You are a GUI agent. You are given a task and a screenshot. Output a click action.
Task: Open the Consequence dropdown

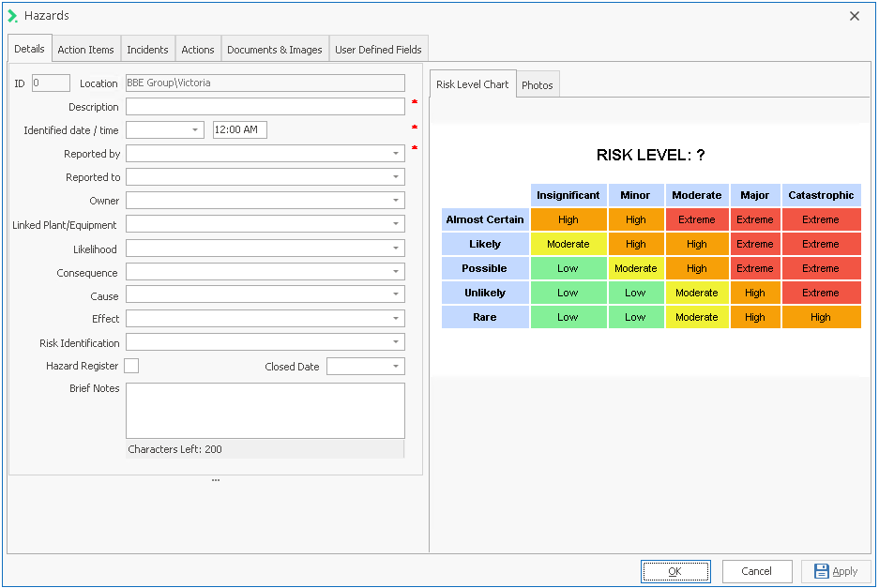(396, 272)
